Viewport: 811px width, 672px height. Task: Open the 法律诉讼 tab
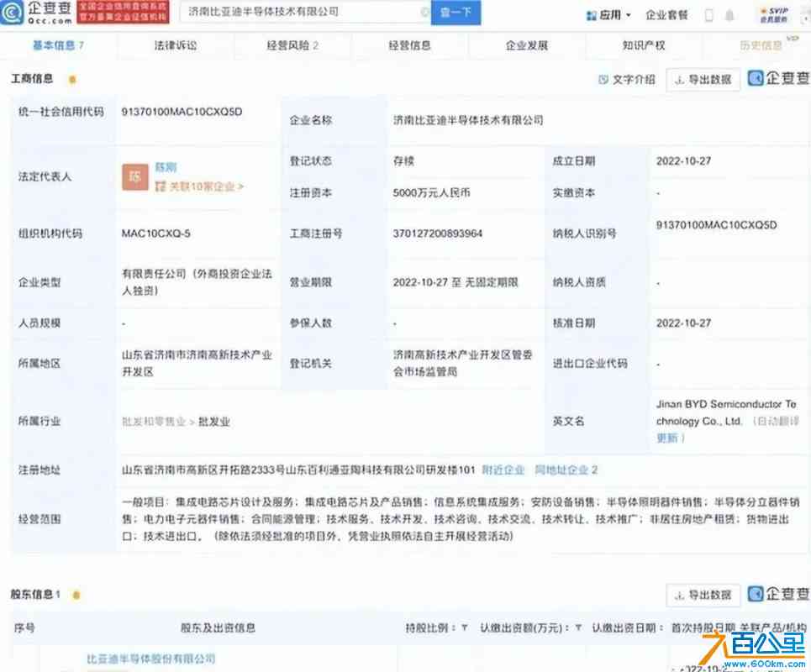click(x=176, y=45)
